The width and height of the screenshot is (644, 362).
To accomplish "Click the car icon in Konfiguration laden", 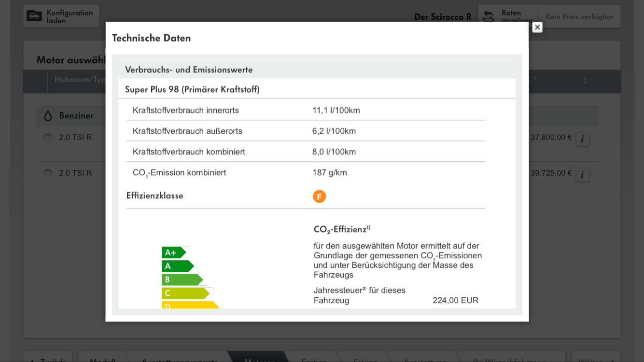I will 34,16.
